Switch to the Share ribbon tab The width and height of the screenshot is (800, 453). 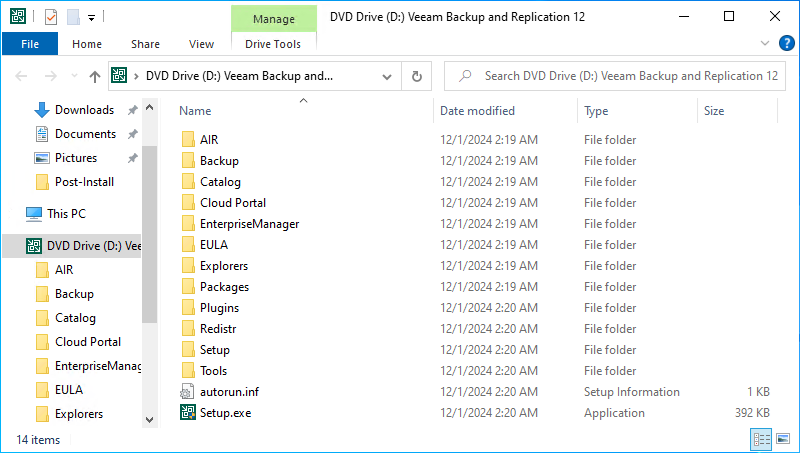[145, 44]
